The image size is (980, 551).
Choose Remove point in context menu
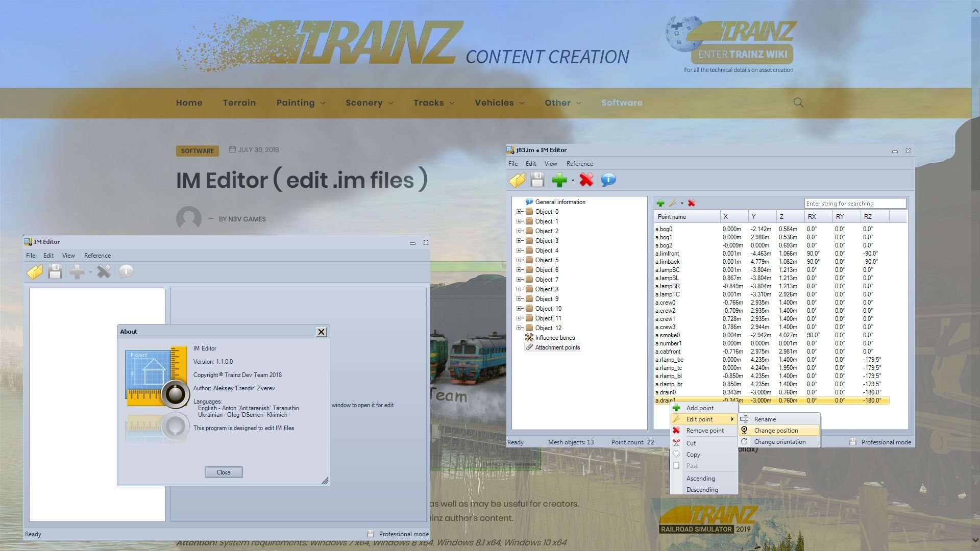[704, 431]
